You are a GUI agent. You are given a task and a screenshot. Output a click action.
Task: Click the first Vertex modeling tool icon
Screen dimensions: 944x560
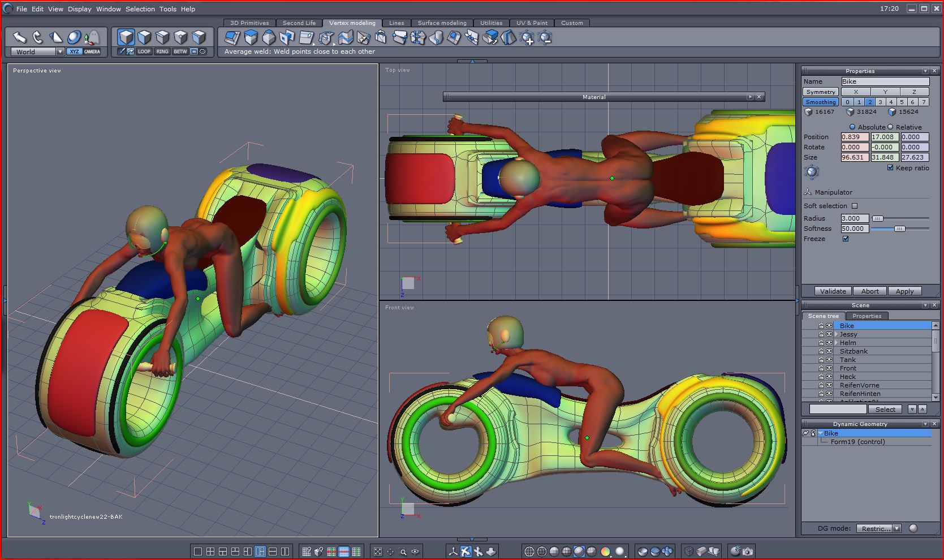coord(232,37)
